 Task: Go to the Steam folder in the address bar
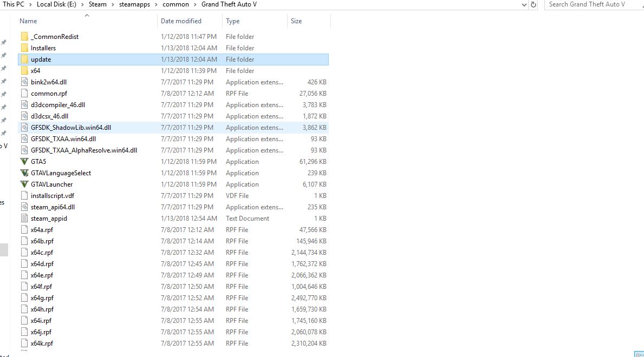pos(97,4)
